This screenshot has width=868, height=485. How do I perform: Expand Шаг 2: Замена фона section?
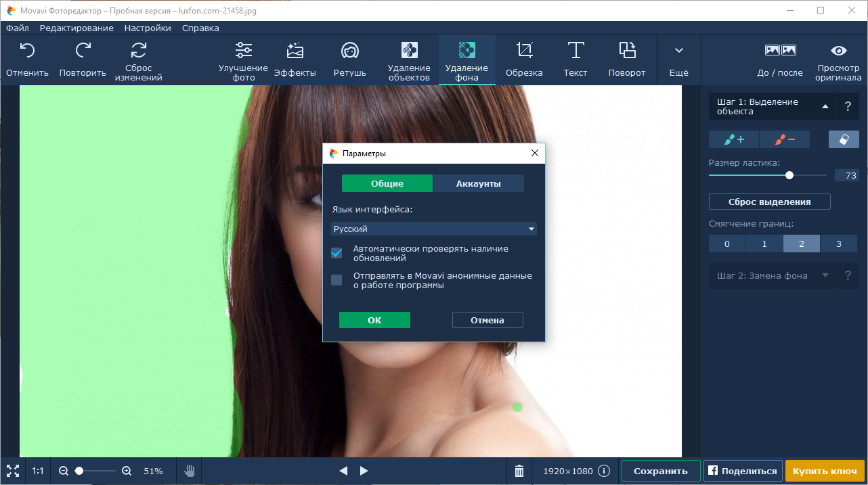pos(772,275)
